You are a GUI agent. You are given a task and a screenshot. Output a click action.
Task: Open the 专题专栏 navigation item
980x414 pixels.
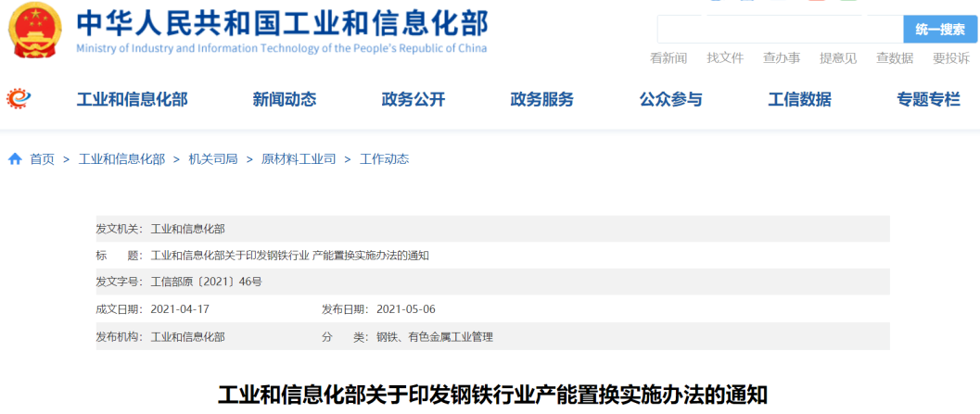929,99
